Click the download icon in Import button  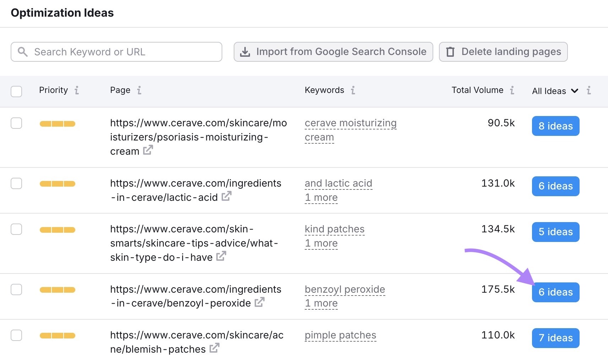click(245, 51)
